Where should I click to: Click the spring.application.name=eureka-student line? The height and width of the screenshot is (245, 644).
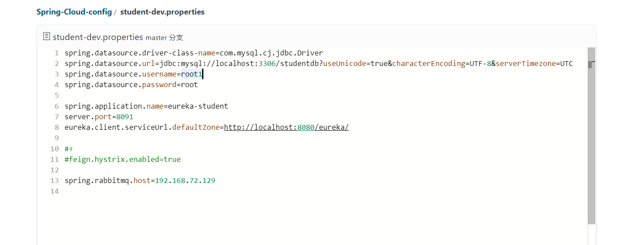coord(146,106)
